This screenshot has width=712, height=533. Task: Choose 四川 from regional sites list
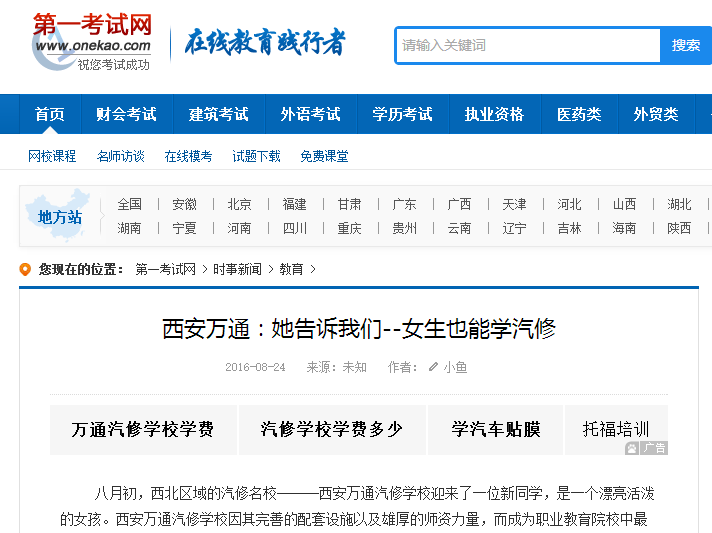[294, 228]
